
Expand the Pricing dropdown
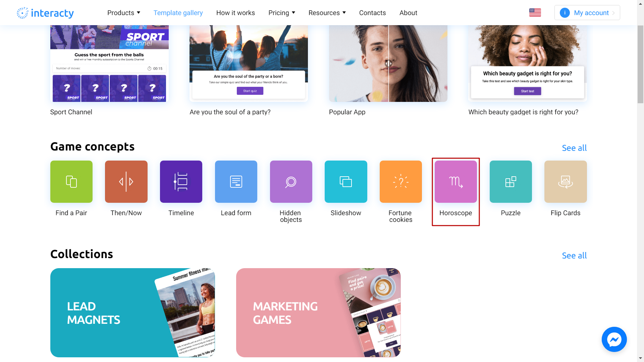(x=282, y=12)
